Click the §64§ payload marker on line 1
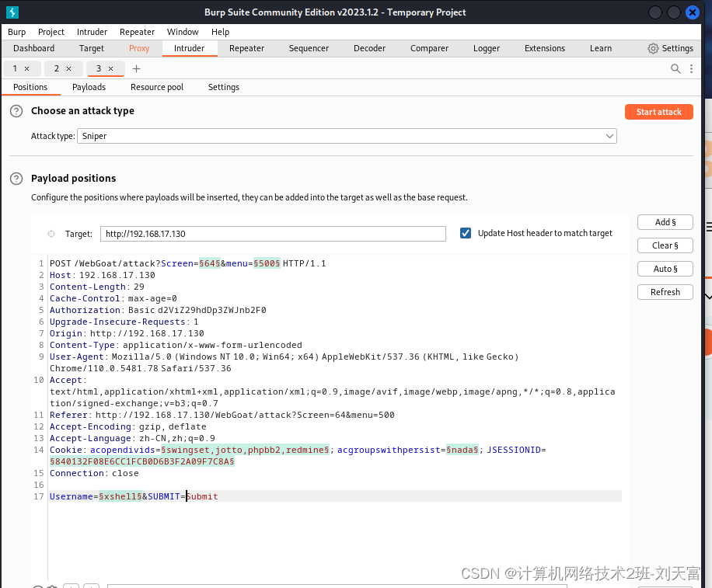Screen dimensions: 712x588 pos(210,263)
